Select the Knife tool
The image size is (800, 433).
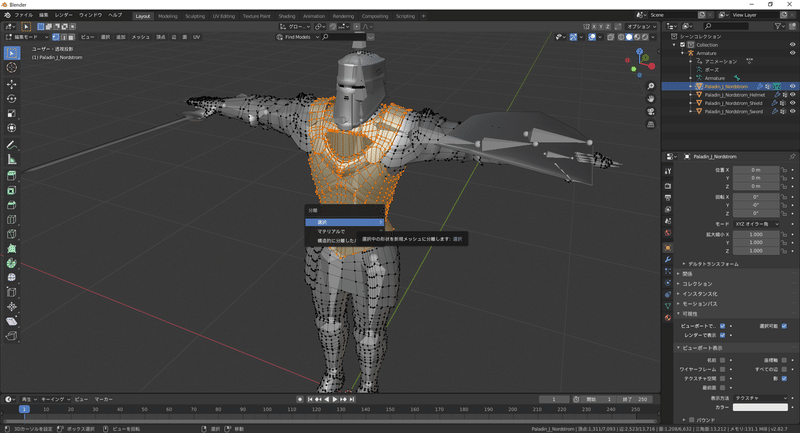(x=12, y=234)
